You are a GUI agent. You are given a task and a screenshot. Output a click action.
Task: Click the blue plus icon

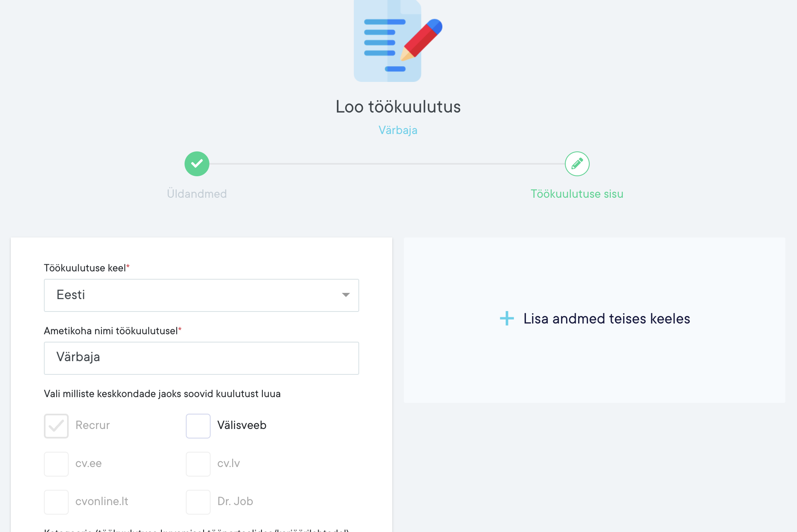coord(507,319)
